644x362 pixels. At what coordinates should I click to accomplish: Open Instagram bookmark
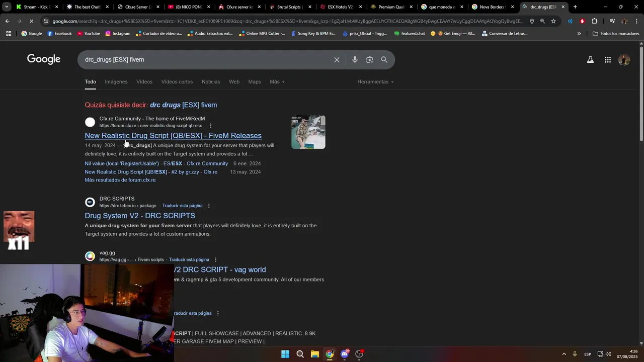118,34
